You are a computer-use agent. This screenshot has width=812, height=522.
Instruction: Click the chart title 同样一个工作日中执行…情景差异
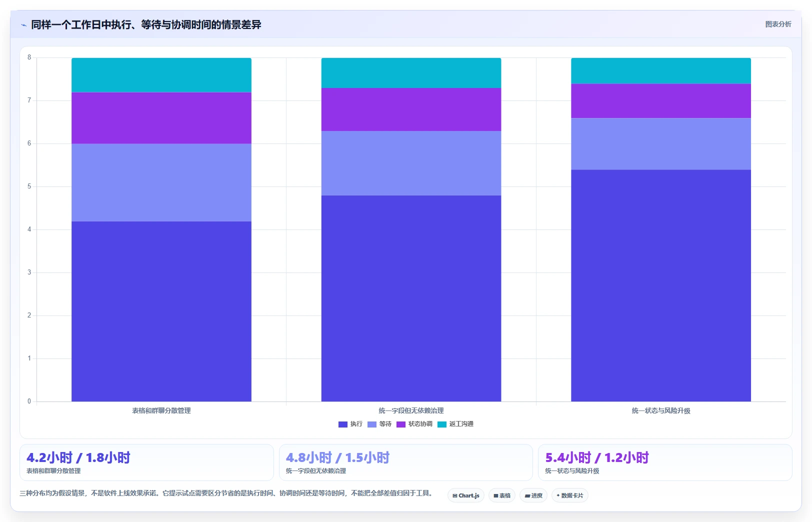pos(146,24)
